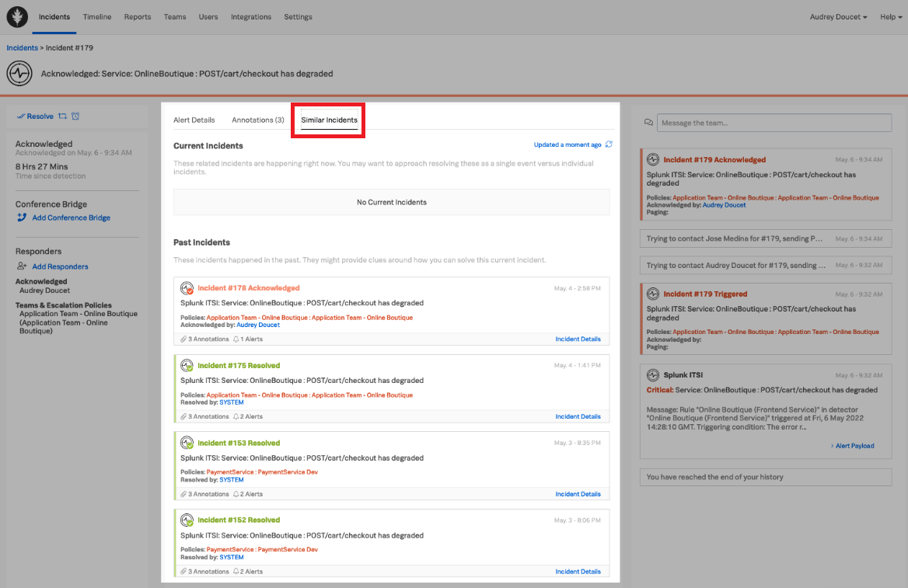Viewport: 908px width, 588px height.
Task: Click the paperclip annotations icon on Incident #178
Action: click(x=183, y=339)
